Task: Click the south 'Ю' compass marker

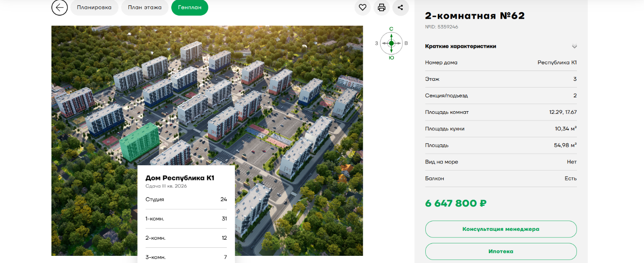Action: tap(391, 58)
